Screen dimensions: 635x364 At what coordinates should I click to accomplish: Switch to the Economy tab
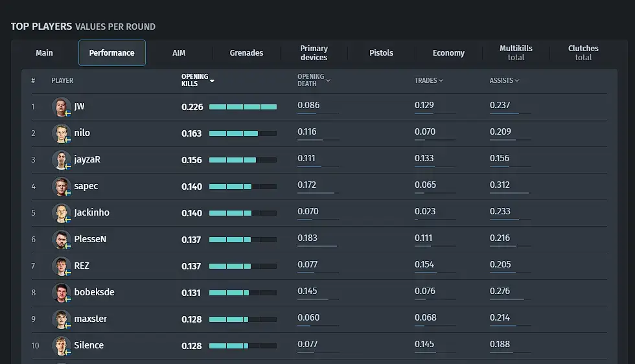click(448, 53)
